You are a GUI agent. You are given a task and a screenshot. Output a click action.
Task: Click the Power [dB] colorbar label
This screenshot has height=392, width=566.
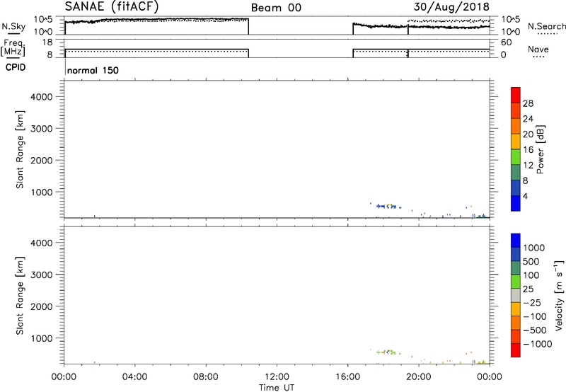[x=540, y=149]
